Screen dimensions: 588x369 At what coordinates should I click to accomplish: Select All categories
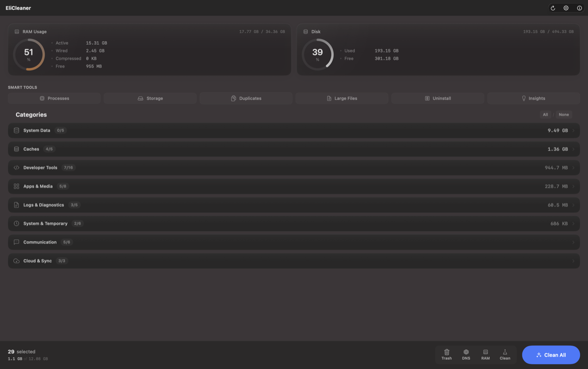(x=545, y=115)
